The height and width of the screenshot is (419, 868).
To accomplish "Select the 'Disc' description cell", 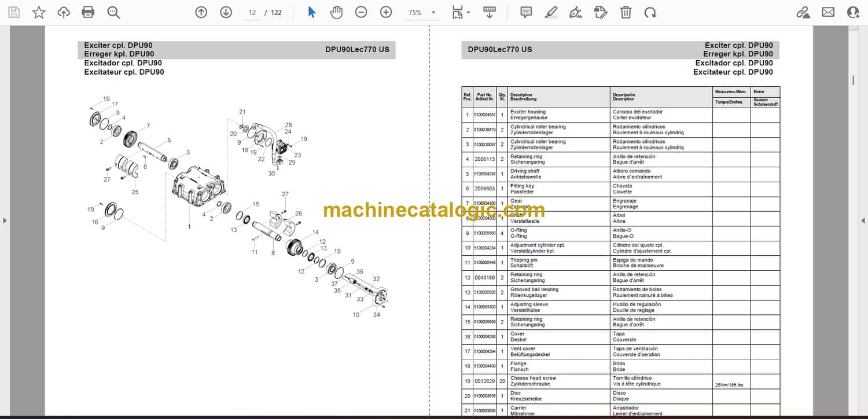I will coord(558,396).
